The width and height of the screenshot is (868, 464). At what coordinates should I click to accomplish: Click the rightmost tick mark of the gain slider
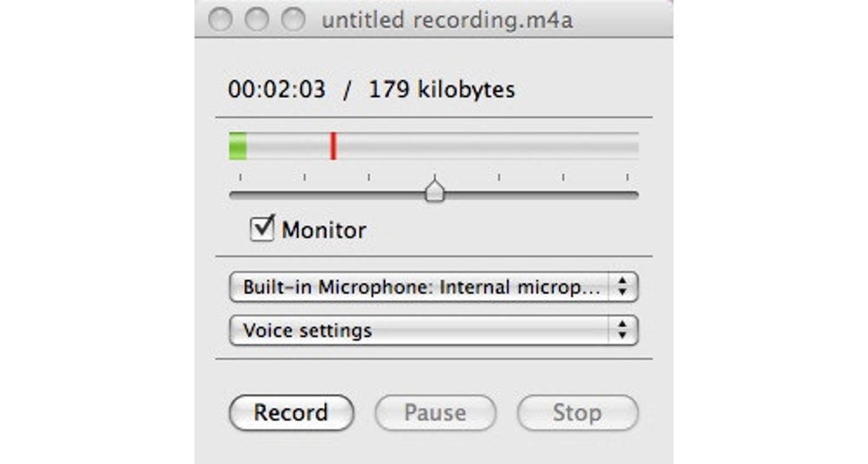(628, 177)
